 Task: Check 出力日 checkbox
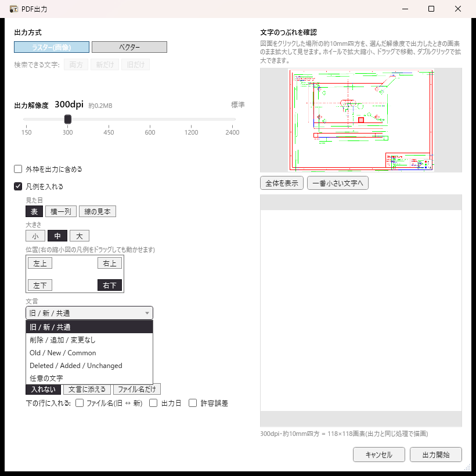coord(153,403)
